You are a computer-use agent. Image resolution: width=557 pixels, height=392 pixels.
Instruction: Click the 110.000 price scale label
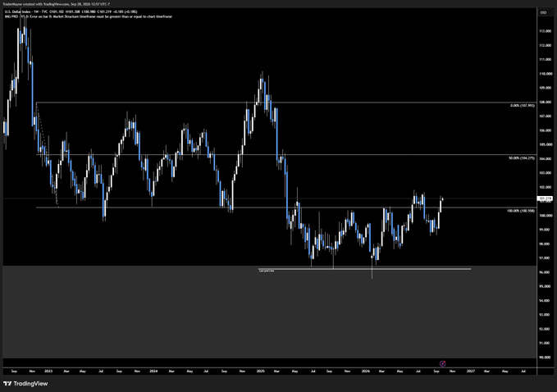coord(546,74)
